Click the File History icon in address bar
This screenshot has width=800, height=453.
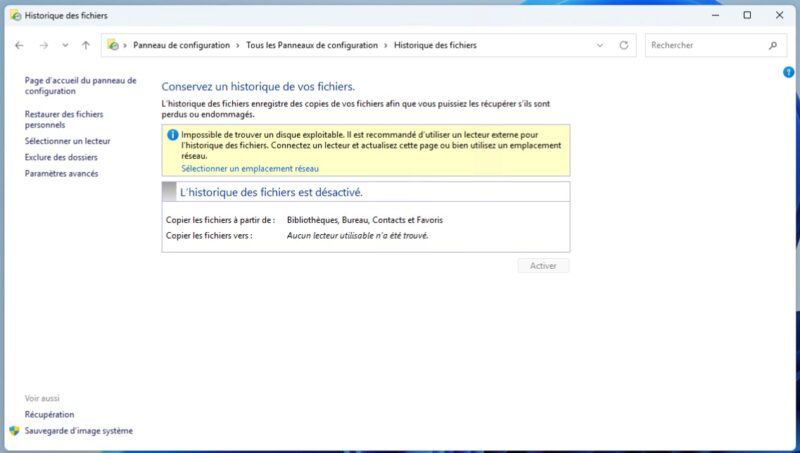(113, 45)
